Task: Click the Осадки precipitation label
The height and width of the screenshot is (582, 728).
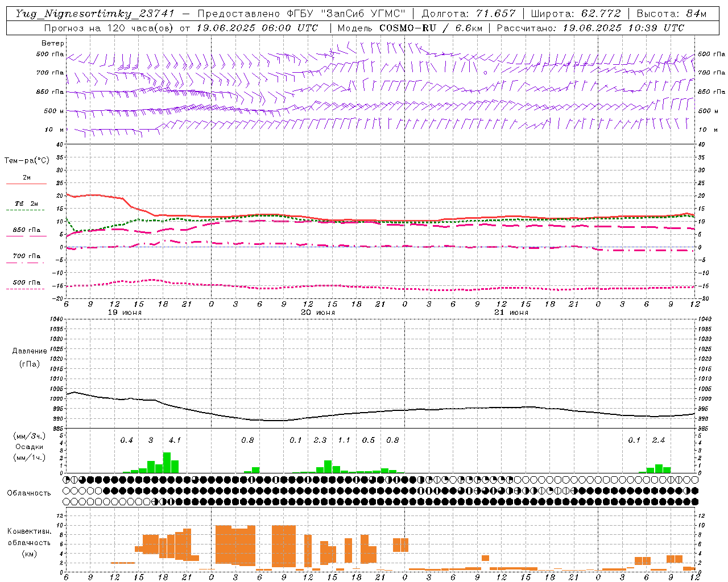Action: click(x=28, y=447)
